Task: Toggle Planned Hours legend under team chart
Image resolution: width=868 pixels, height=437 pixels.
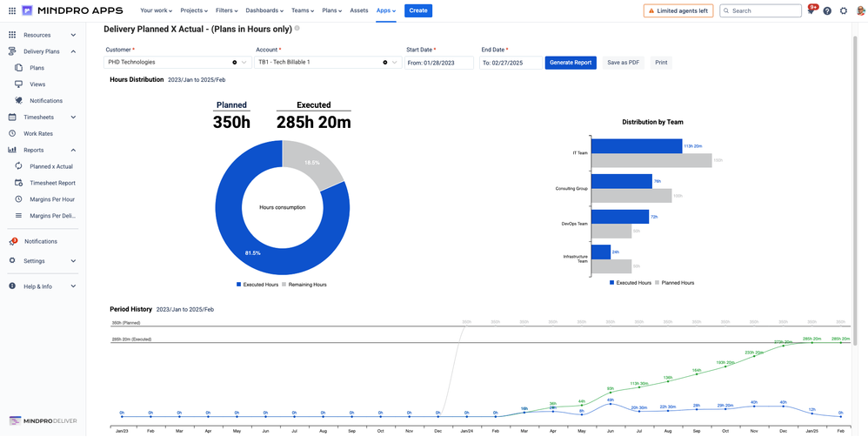Action: pos(675,282)
